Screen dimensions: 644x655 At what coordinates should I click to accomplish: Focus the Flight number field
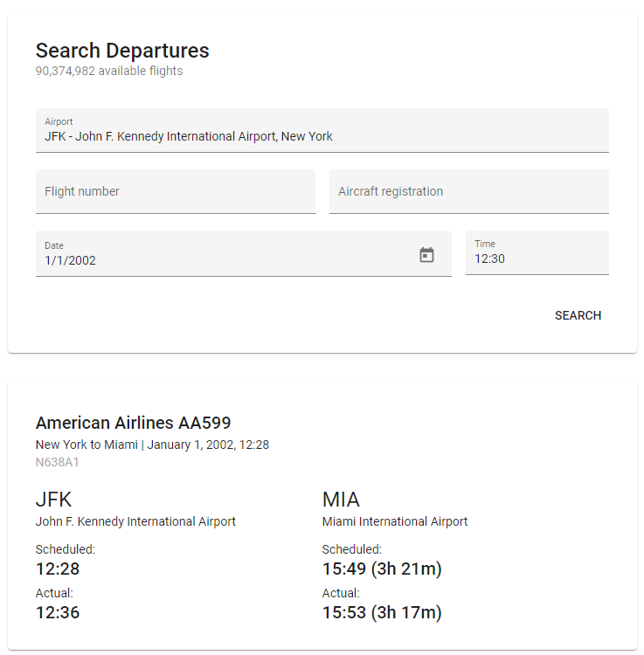tap(175, 191)
